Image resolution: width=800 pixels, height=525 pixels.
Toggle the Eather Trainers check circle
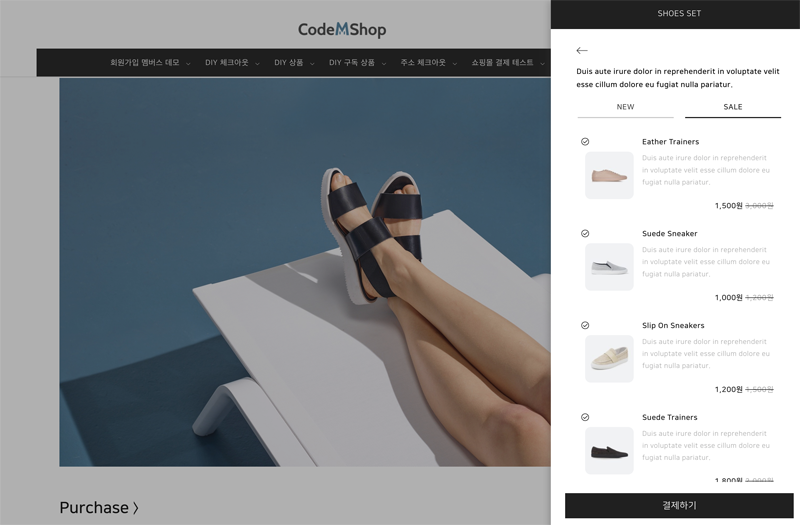point(585,142)
